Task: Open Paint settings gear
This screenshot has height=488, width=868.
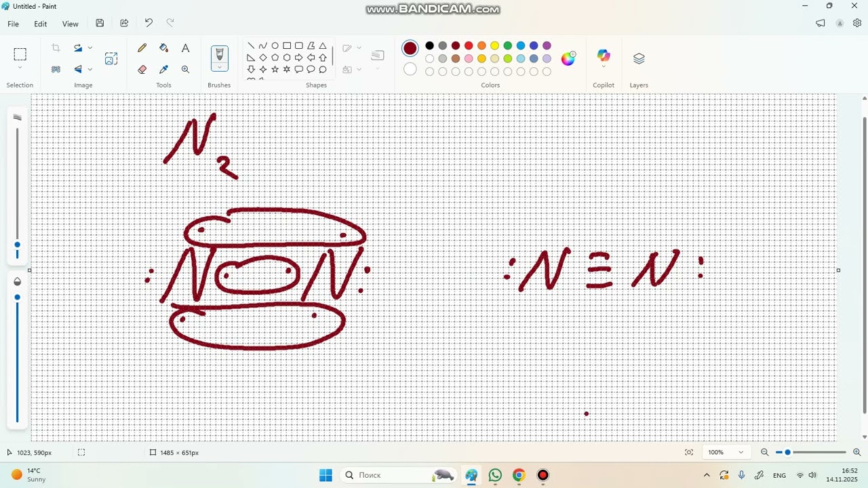Action: 857,23
